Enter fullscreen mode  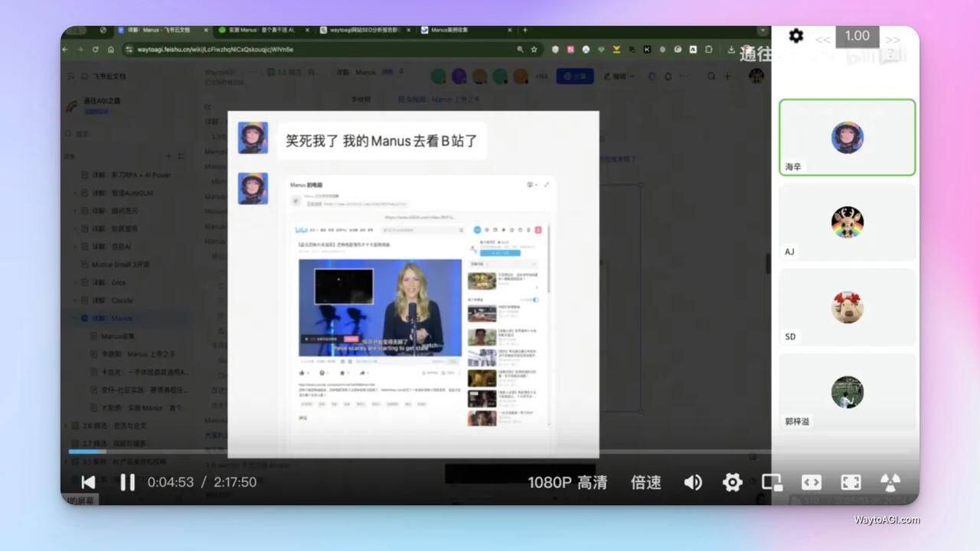point(851,482)
